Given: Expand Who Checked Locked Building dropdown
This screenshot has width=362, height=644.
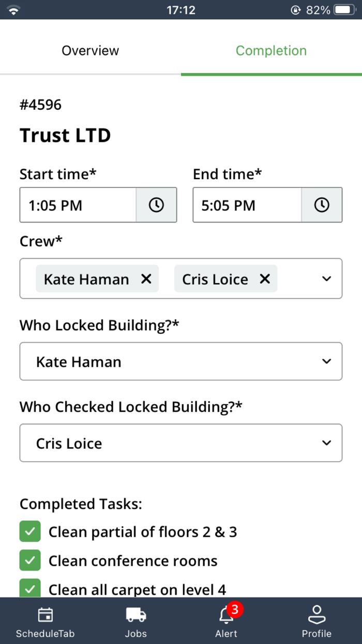Looking at the screenshot, I should 326,443.
